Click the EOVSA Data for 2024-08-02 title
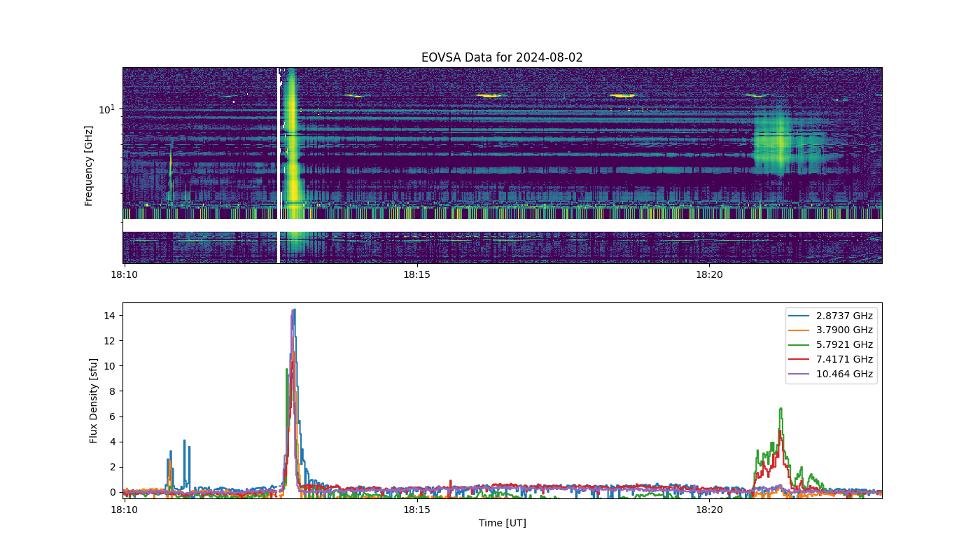The image size is (980, 560). [x=502, y=57]
